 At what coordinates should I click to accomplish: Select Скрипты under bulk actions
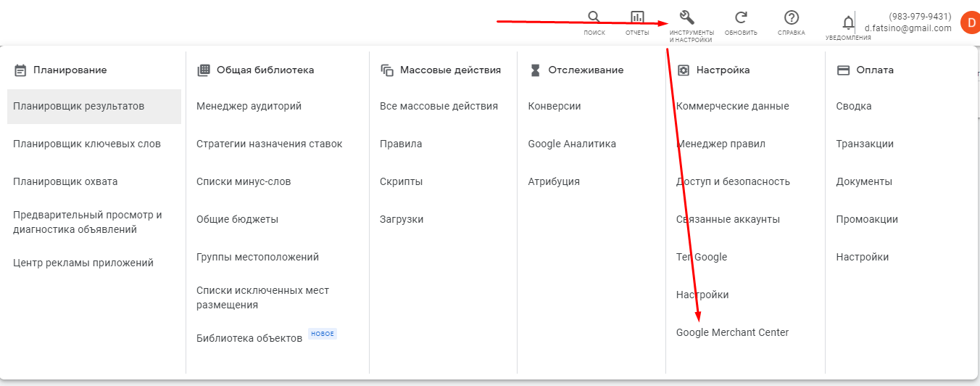coord(401,182)
